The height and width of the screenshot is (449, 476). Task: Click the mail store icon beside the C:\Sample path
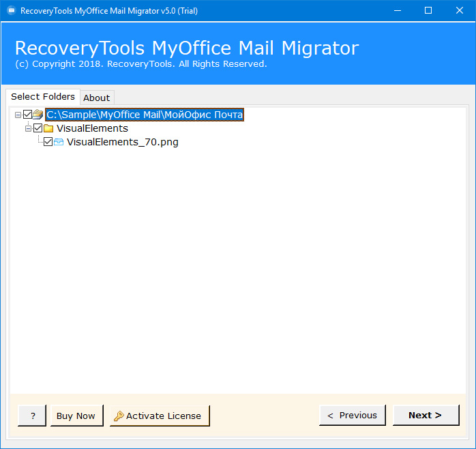point(38,115)
